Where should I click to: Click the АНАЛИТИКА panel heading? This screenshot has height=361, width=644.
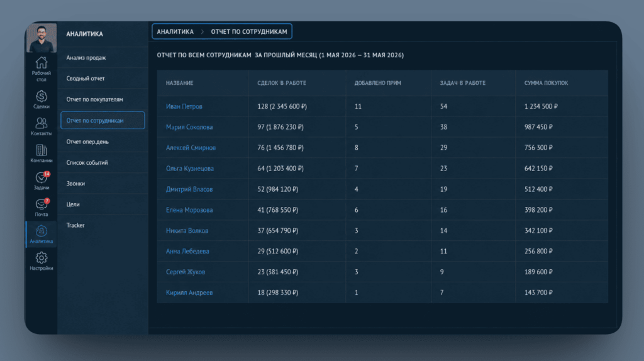(x=85, y=34)
